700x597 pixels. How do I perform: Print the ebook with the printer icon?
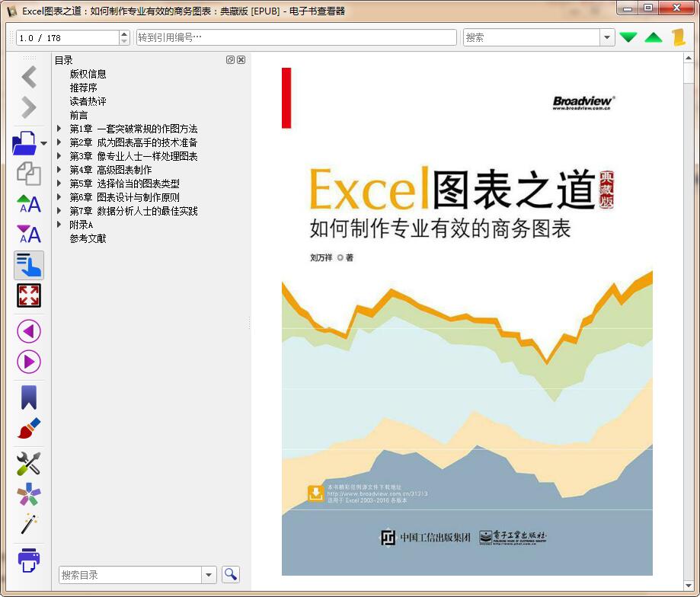tap(29, 560)
